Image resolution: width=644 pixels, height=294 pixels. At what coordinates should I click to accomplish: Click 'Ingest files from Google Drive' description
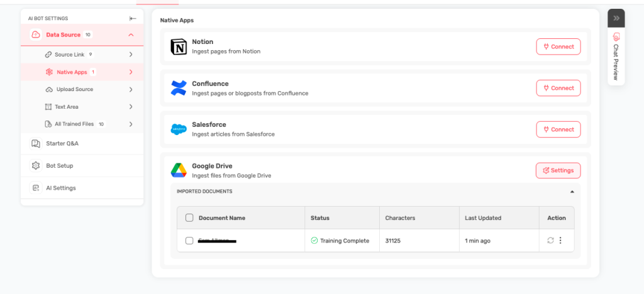point(231,175)
